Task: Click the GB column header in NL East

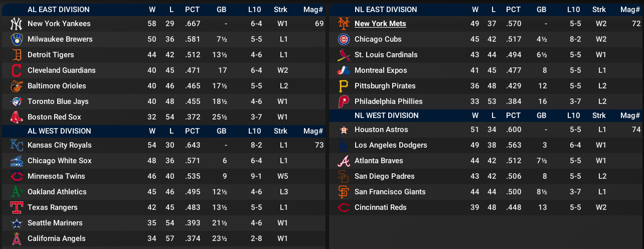Action: click(x=541, y=9)
